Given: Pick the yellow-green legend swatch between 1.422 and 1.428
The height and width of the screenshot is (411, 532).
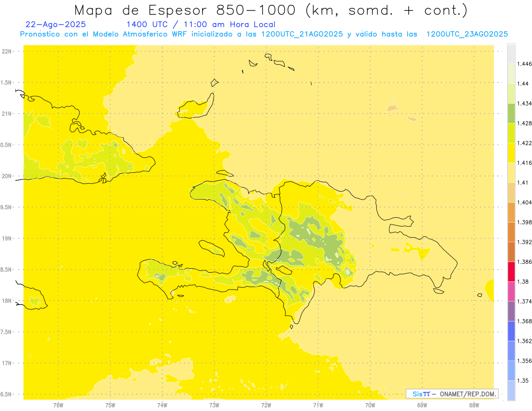Looking at the screenshot, I should coord(511,133).
